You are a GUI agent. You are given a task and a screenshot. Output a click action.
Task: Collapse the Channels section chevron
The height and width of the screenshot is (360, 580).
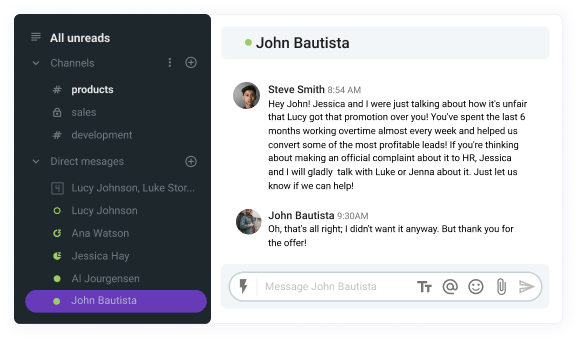[36, 63]
